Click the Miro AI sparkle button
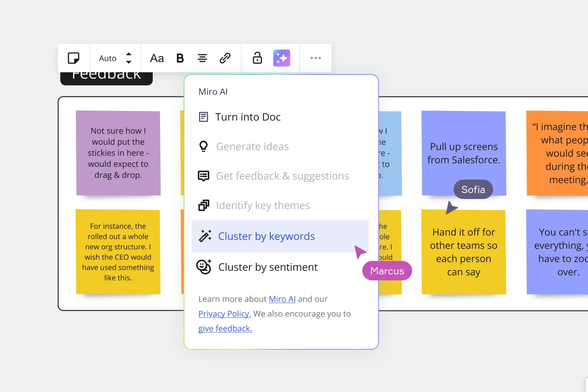 coord(281,58)
